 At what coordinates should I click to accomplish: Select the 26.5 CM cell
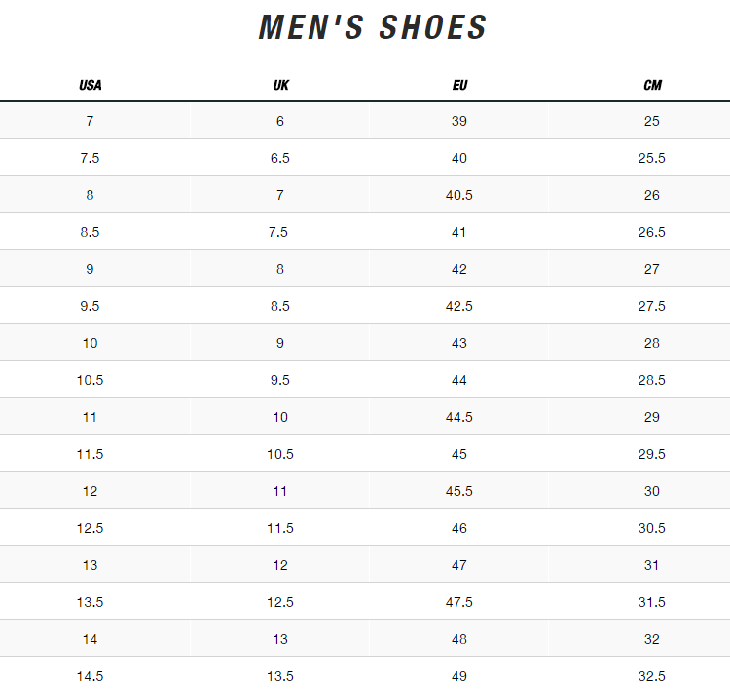pos(652,232)
